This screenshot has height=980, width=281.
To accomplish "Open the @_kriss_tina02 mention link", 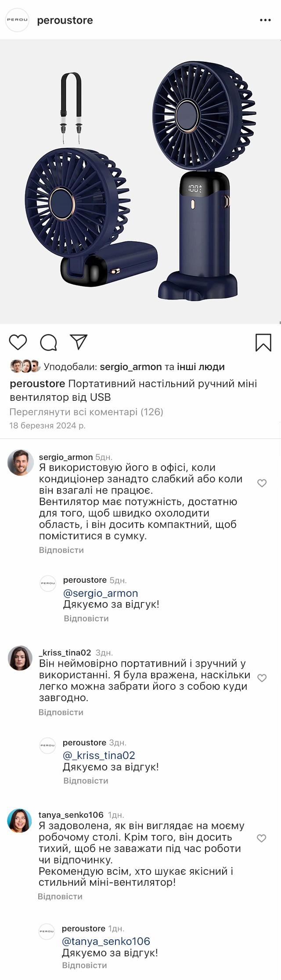I will tap(99, 755).
